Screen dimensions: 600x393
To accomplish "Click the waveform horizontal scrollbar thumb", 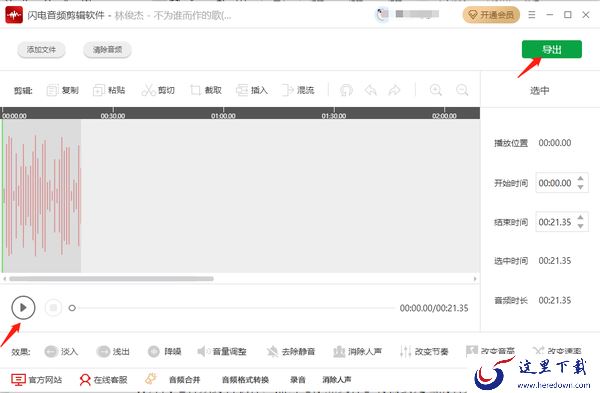I will pos(111,279).
